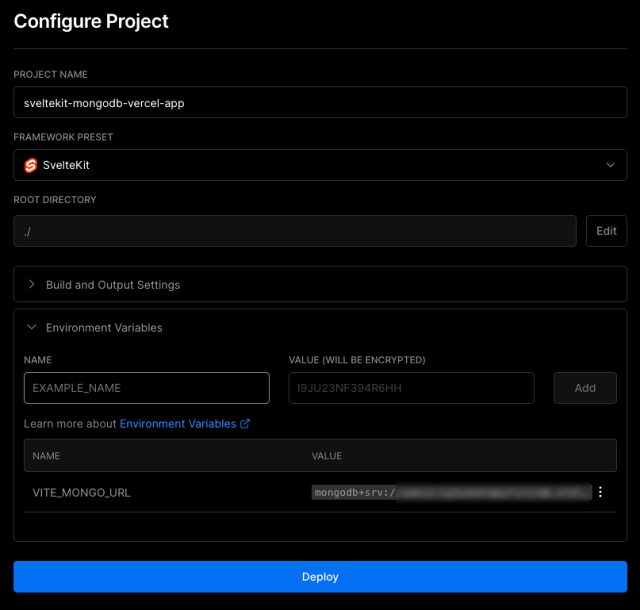Click the encrypted value input field
Viewport: 640px width, 610px height.
click(411, 388)
